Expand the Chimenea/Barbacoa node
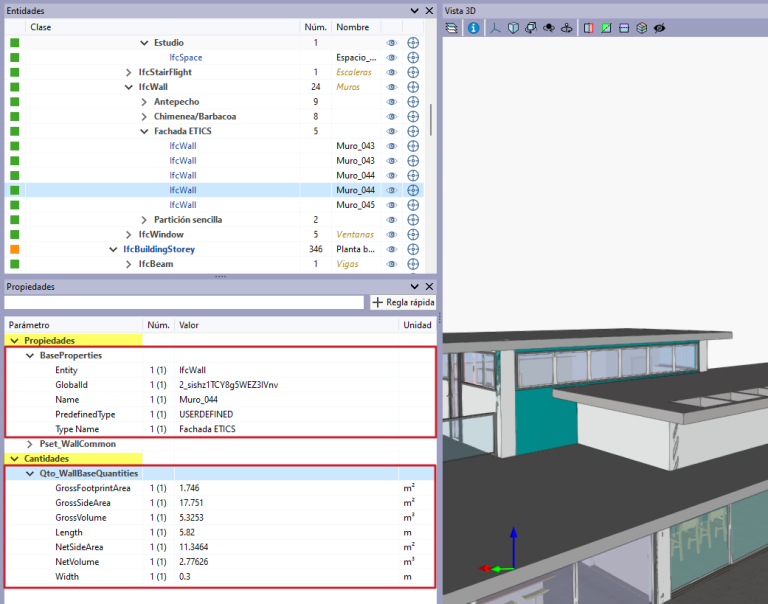The image size is (768, 604). 144,116
